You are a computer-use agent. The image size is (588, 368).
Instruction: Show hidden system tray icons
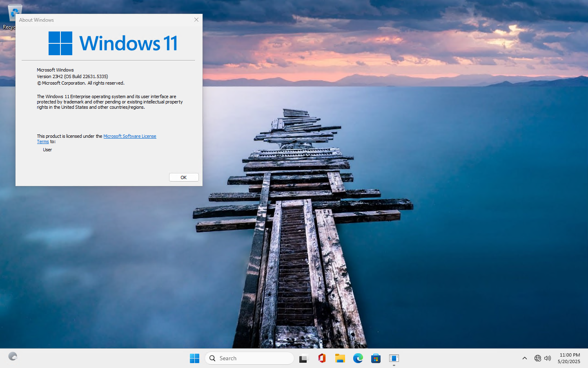525,358
